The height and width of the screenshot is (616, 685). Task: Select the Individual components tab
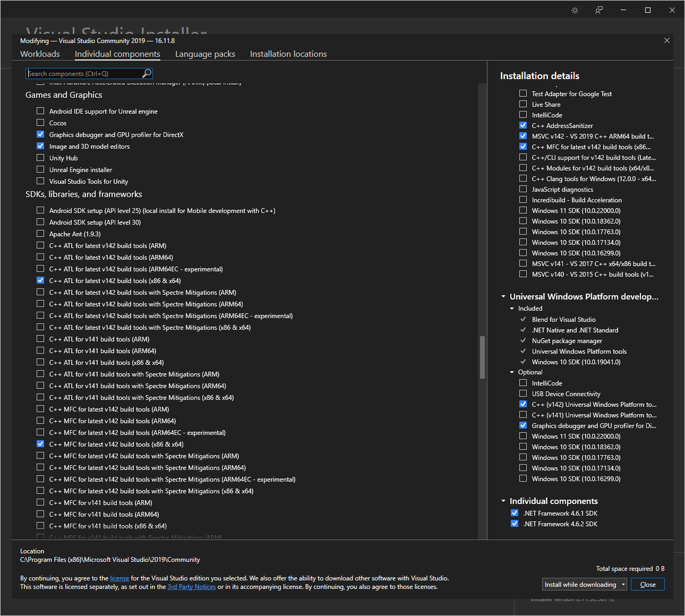(x=117, y=54)
